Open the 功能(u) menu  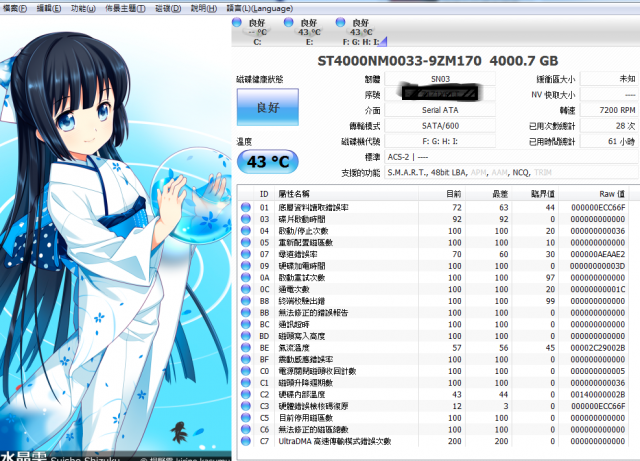tap(83, 8)
